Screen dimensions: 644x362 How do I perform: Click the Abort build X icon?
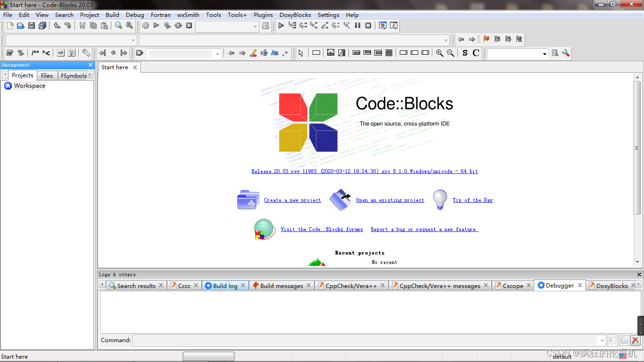pos(189,25)
